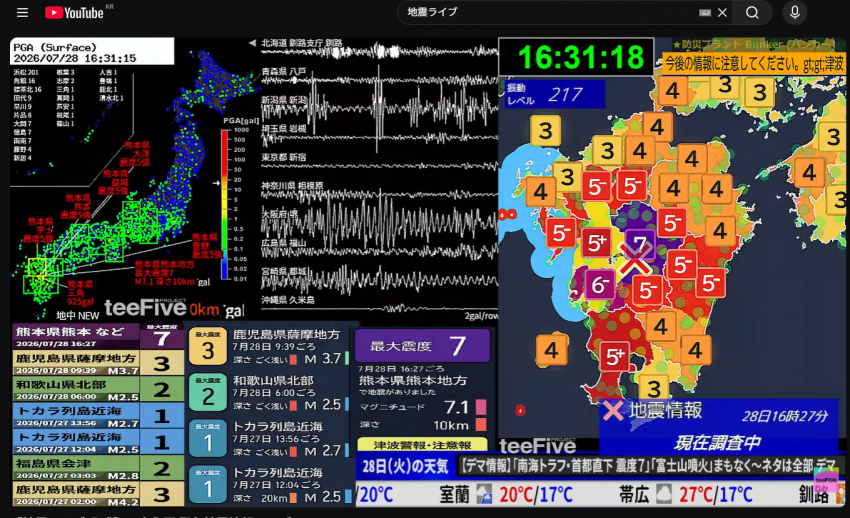Click the 最大震度 7 purple banner
Viewport: 850px width, 518px height.
tap(422, 345)
